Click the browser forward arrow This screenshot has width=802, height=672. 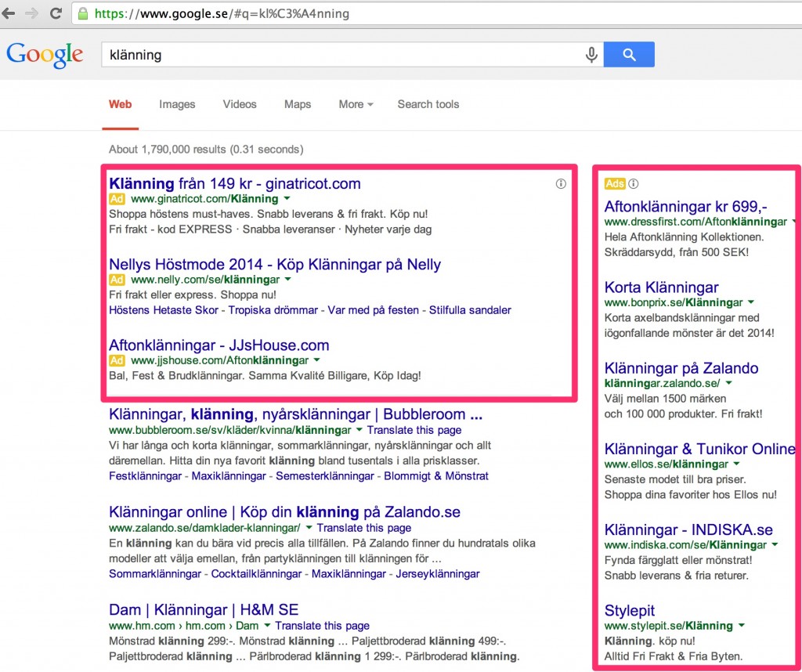pyautogui.click(x=31, y=13)
